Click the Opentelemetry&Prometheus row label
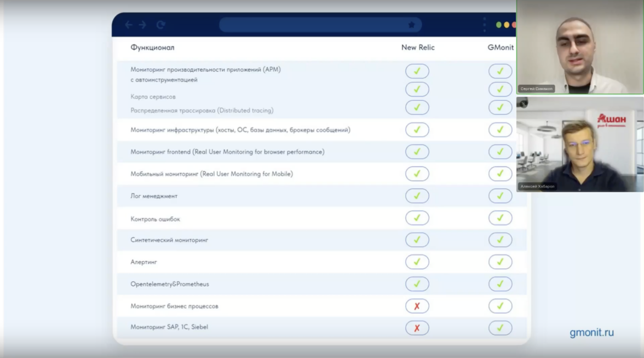The width and height of the screenshot is (644, 358). (169, 284)
